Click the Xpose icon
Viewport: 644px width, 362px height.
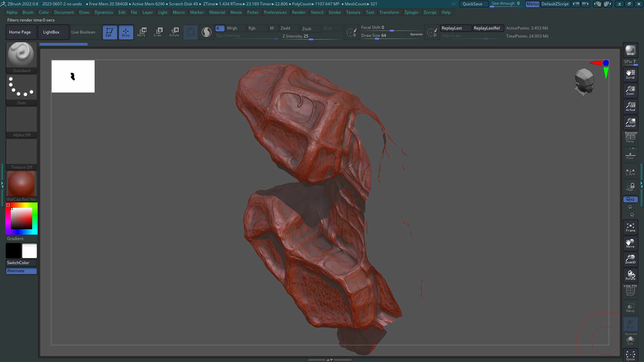coord(630,355)
